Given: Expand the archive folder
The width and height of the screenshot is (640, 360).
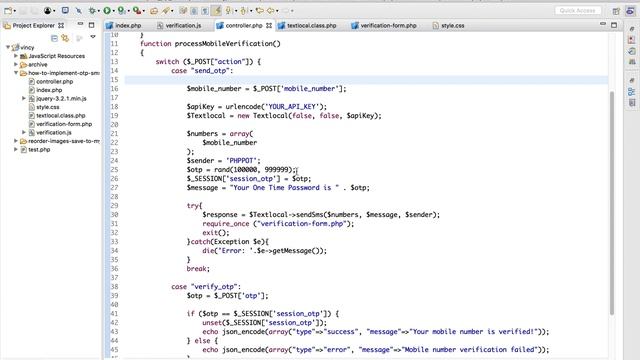Looking at the screenshot, I should coord(16,64).
